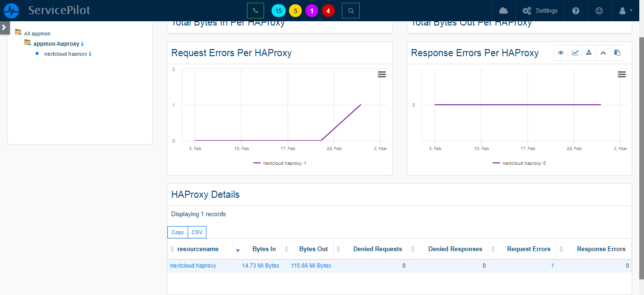This screenshot has height=295, width=644.
Task: Expand the left sidebar arrow tab
Action: point(4,27)
